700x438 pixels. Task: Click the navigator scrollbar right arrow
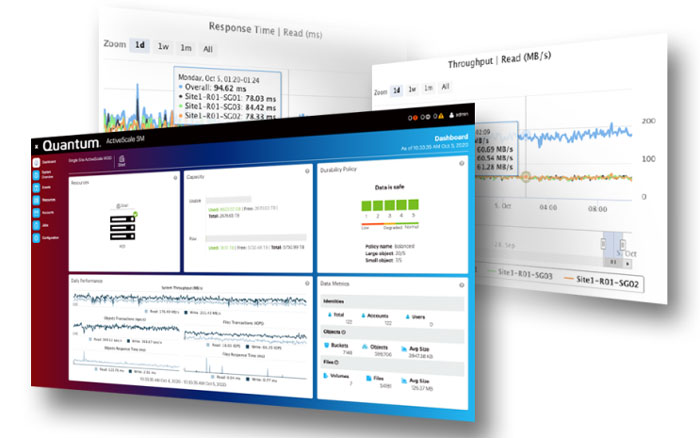[x=628, y=264]
